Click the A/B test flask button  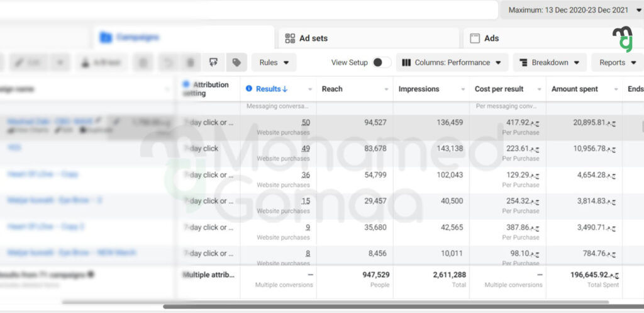(102, 62)
